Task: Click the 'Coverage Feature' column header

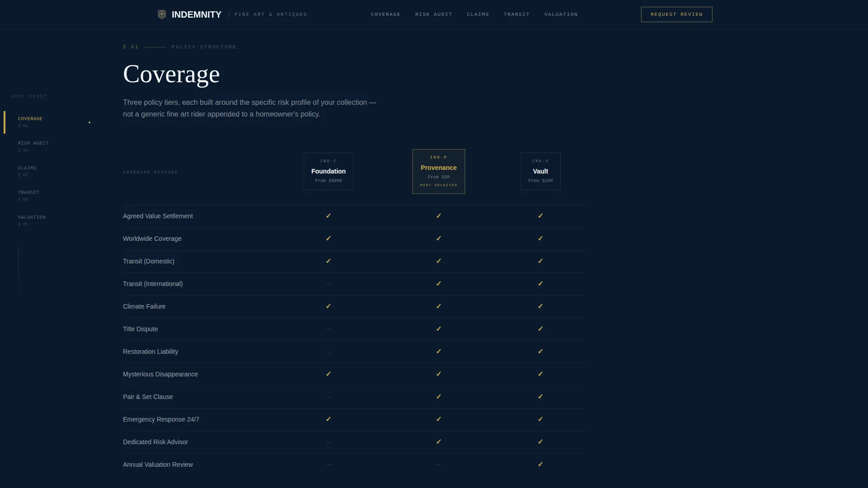Action: [x=150, y=172]
